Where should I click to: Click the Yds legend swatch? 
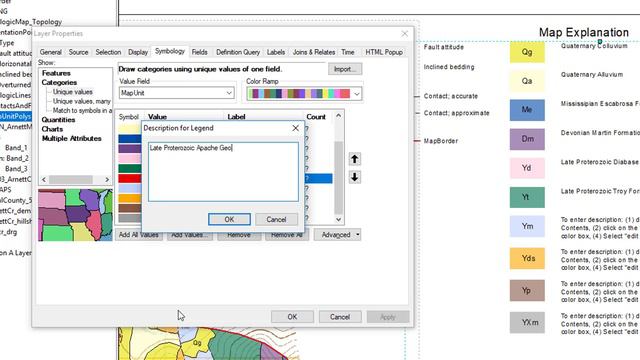[527, 258]
